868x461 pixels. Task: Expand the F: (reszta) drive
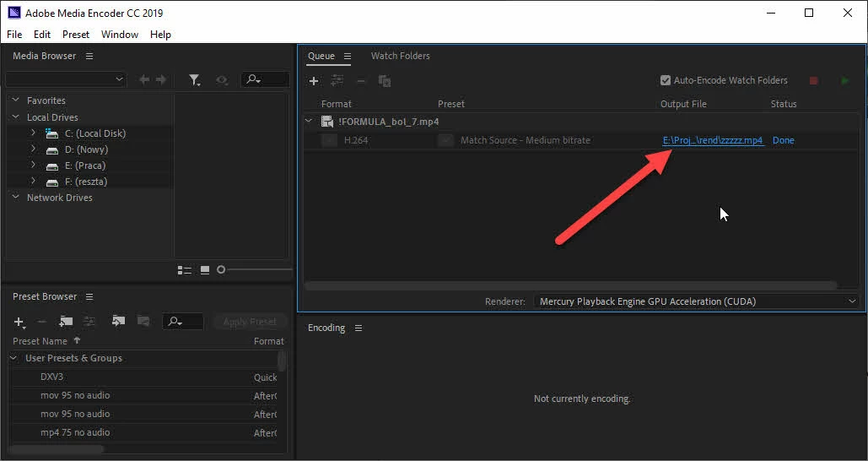(33, 182)
